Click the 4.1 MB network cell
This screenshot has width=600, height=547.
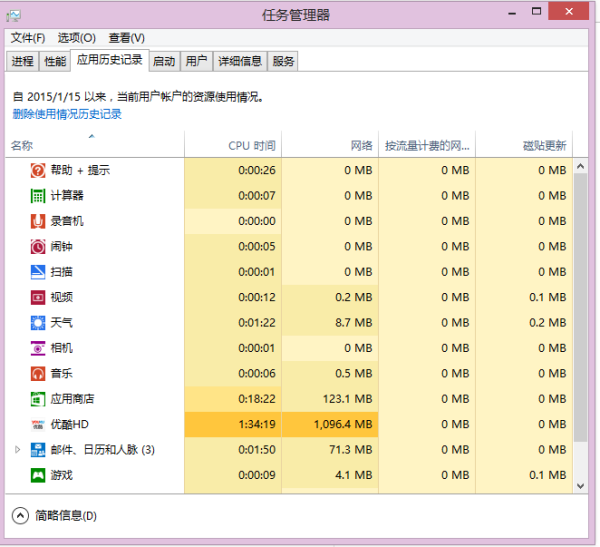(x=330, y=475)
